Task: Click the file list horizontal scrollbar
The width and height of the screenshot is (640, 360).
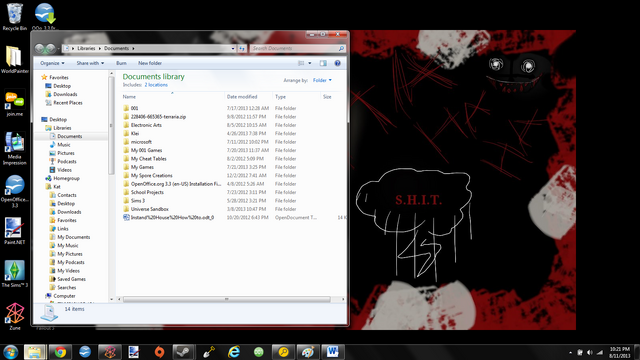Action: coord(227,299)
